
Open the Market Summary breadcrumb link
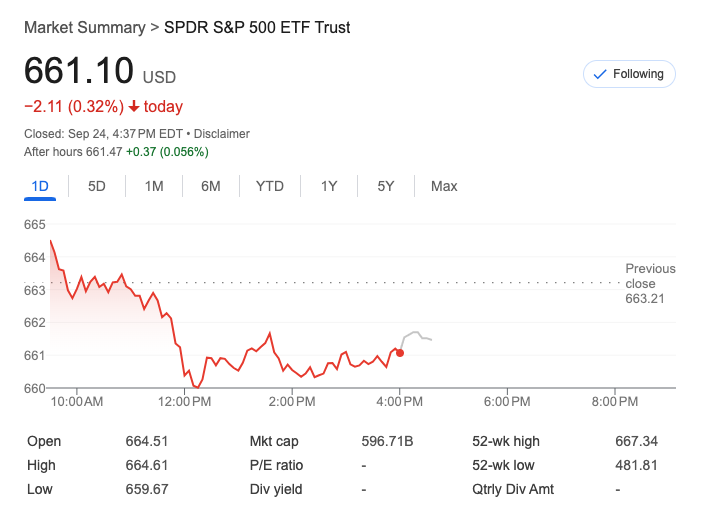[x=84, y=28]
